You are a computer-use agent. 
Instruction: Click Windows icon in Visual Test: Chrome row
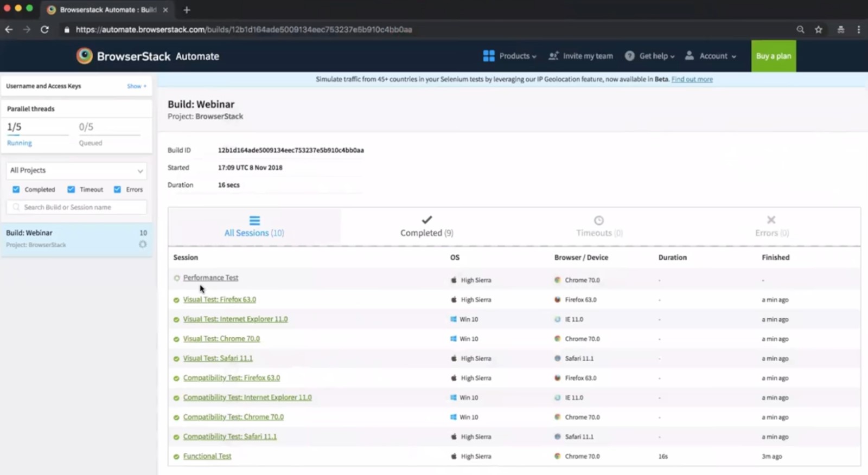pos(454,339)
